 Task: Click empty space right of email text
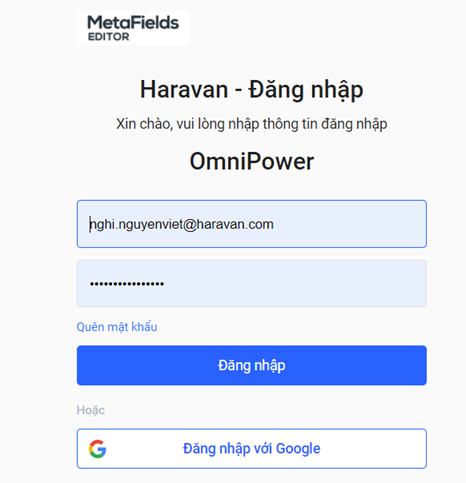348,224
